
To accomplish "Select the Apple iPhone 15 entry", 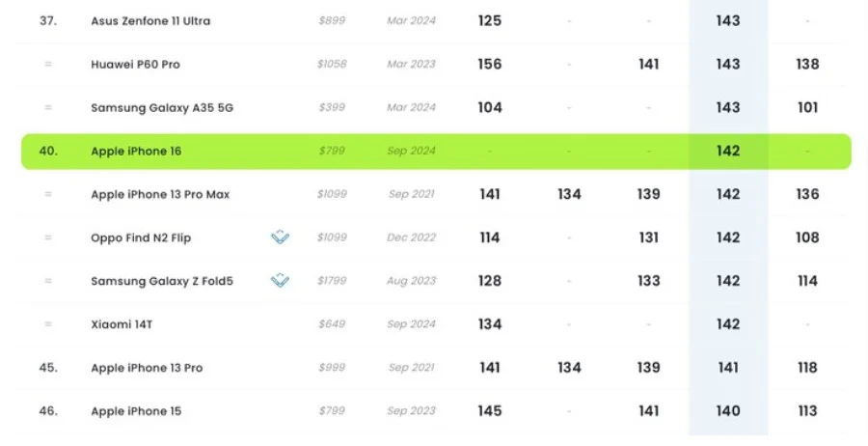I will click(x=136, y=411).
